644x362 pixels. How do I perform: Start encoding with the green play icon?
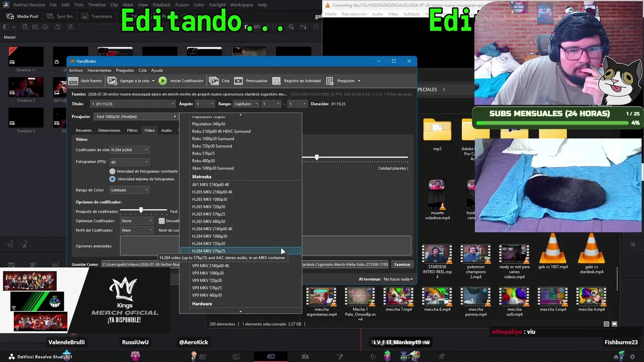(x=163, y=80)
